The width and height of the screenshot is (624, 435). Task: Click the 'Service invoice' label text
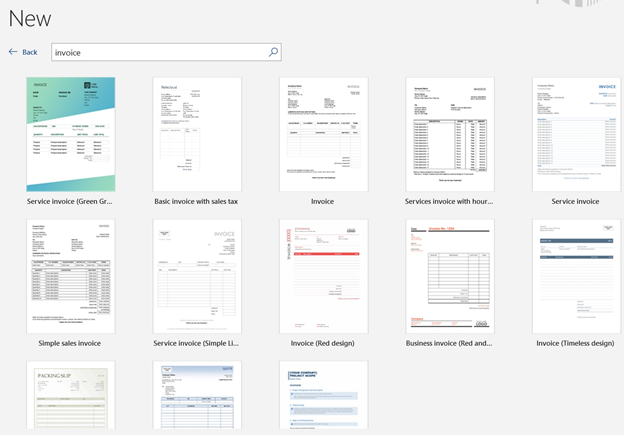click(575, 201)
